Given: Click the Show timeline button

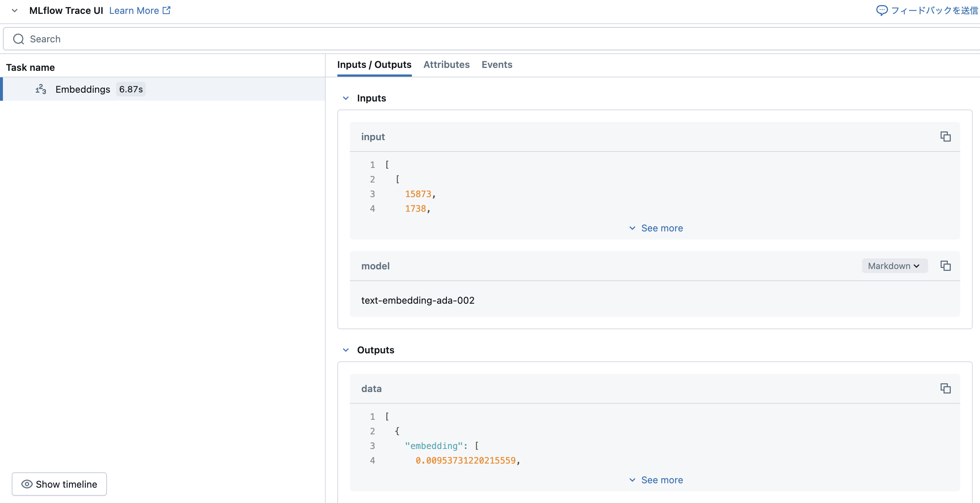Looking at the screenshot, I should [60, 484].
